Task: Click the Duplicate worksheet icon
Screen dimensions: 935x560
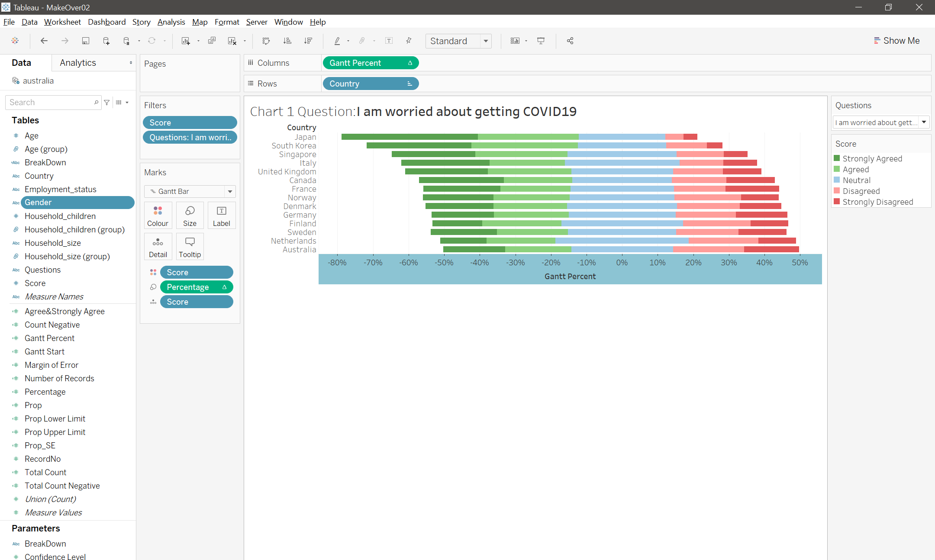Action: pos(212,41)
